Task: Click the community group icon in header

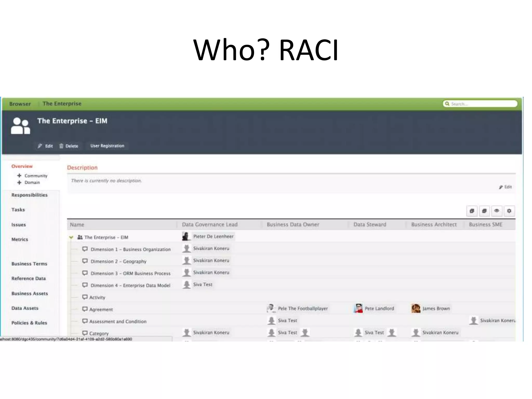Action: click(x=20, y=126)
